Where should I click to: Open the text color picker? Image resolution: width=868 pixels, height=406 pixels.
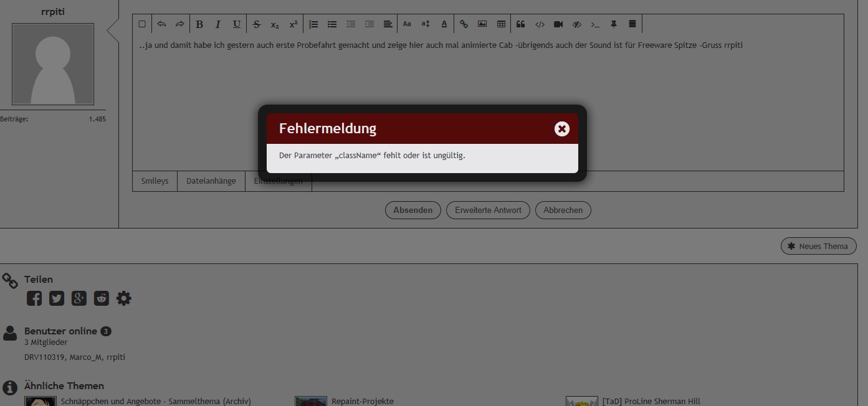(x=444, y=24)
